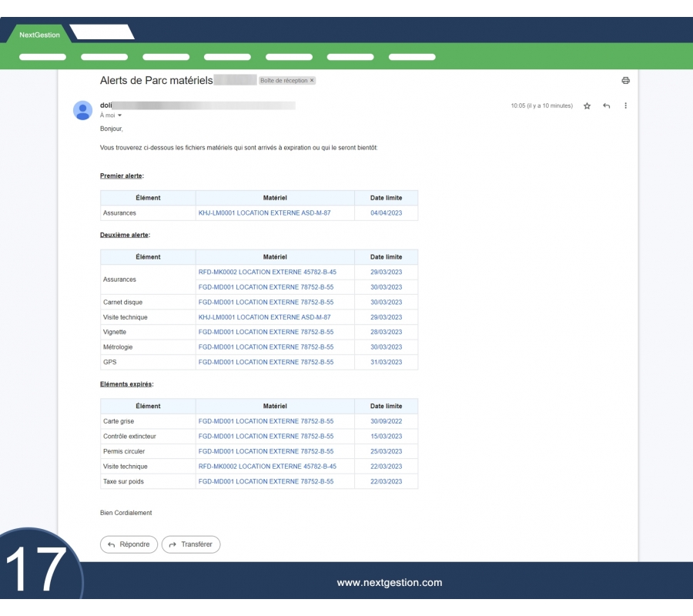The width and height of the screenshot is (693, 616).
Task: Click the sender profile avatar
Action: (82, 110)
